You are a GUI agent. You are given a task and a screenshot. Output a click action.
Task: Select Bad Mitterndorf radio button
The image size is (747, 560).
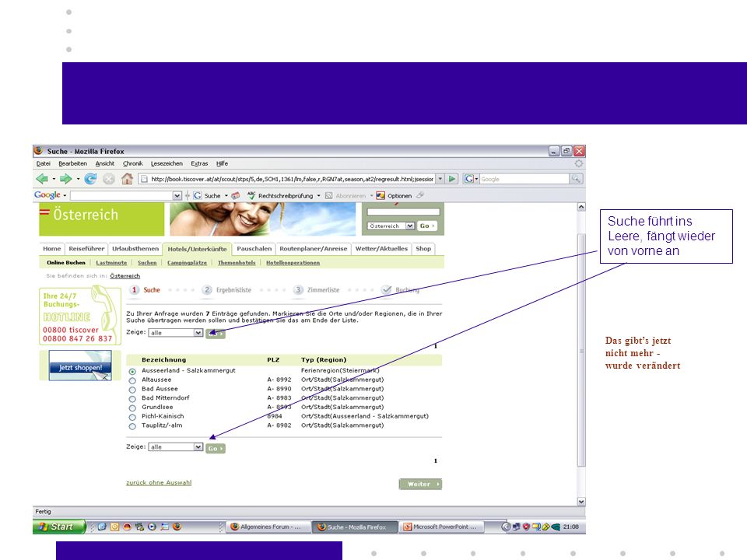pos(132,398)
